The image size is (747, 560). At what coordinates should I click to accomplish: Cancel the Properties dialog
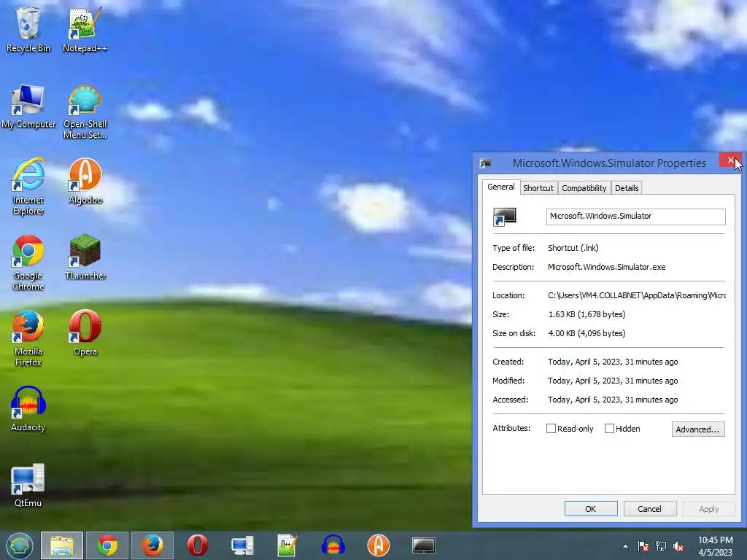650,508
